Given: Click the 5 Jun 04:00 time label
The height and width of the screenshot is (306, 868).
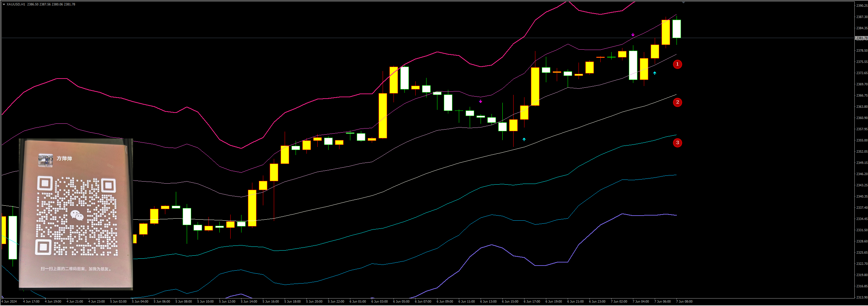Looking at the screenshot, I should coord(140,302).
